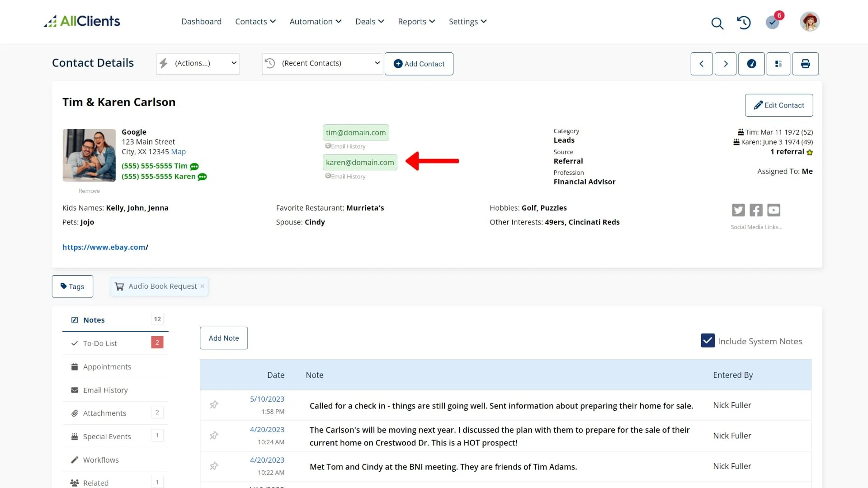Image resolution: width=868 pixels, height=488 pixels.
Task: Click the Edit Contact button
Action: 778,105
